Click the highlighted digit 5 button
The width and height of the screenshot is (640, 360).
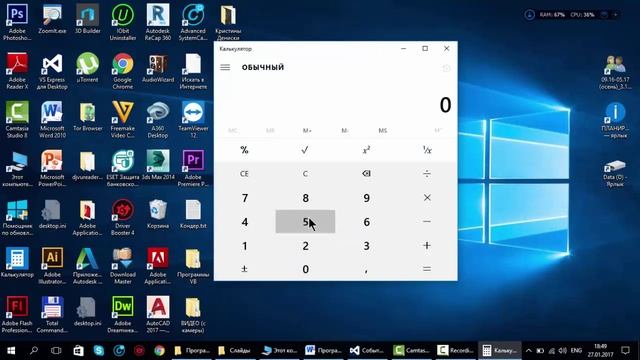click(305, 222)
